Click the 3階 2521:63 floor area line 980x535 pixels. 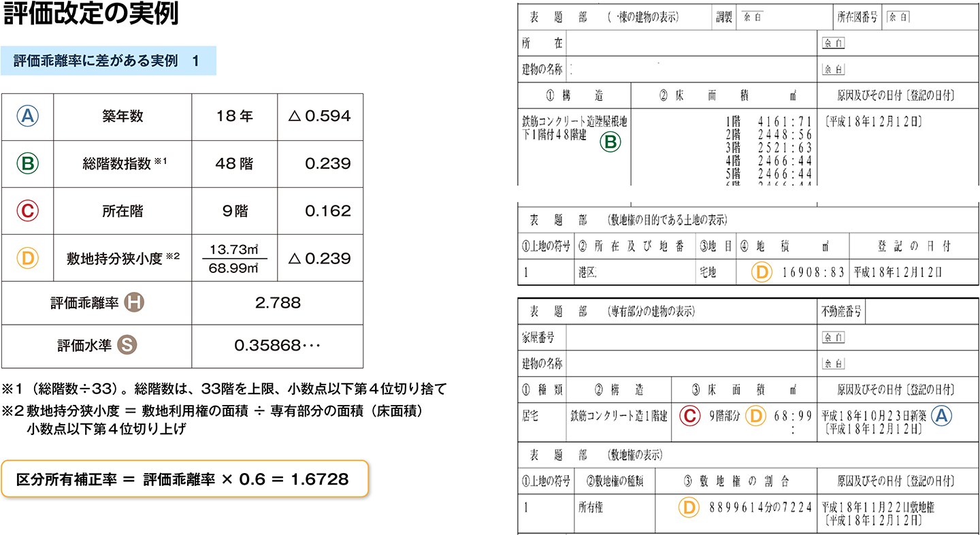click(x=768, y=148)
